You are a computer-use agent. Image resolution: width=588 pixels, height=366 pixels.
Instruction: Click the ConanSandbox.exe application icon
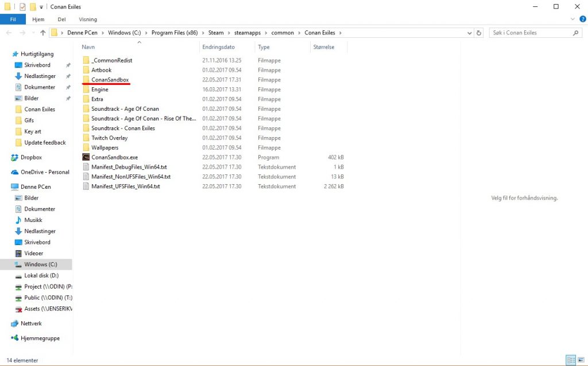coord(86,157)
